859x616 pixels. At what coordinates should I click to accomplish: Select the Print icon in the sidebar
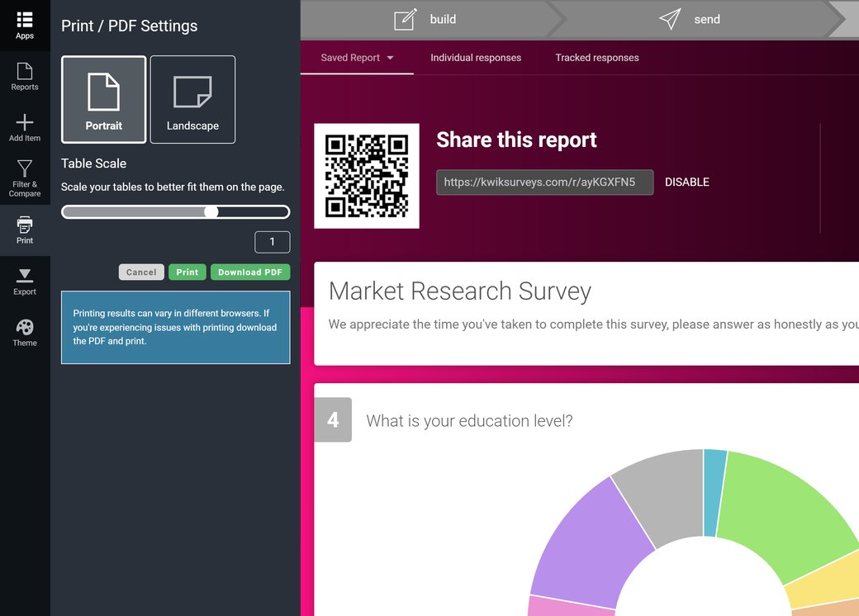pos(25,228)
